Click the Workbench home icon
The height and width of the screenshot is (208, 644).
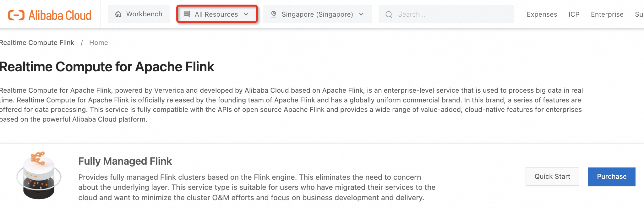[118, 14]
